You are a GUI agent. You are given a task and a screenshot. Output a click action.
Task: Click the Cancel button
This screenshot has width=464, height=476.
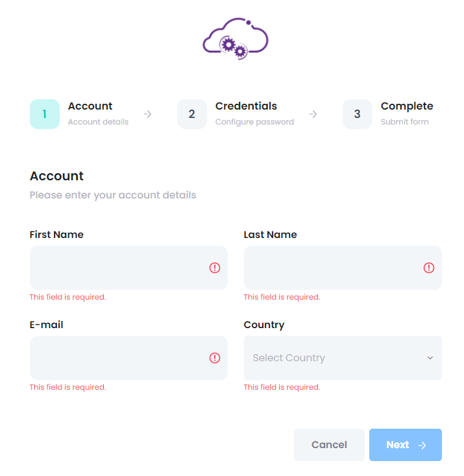(329, 445)
